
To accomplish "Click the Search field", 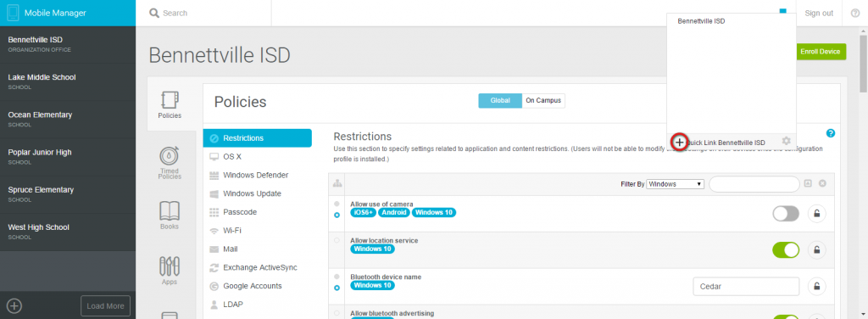I will 203,13.
